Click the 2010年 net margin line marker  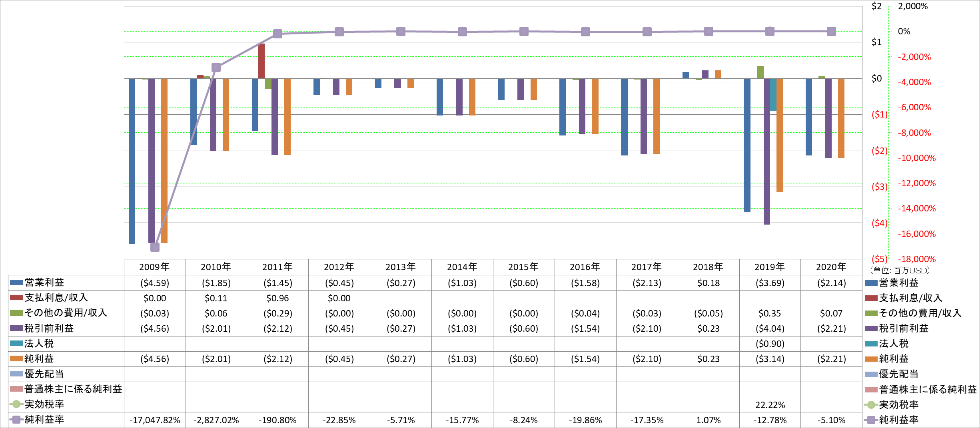tap(216, 67)
